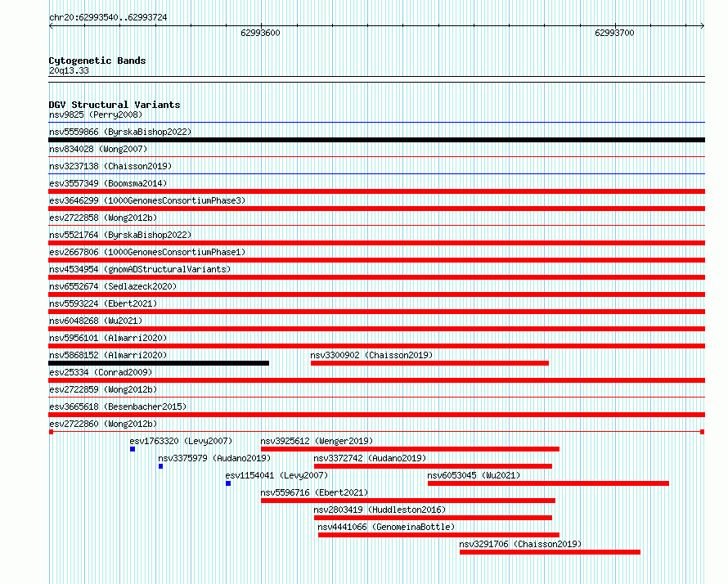Open variant nsv6048268 (Wu2021)
728x584 pixels.
tap(96, 321)
